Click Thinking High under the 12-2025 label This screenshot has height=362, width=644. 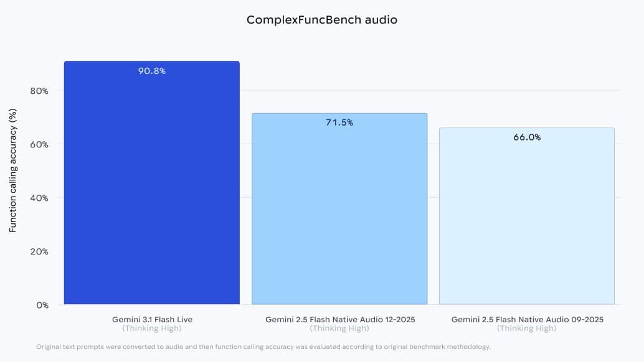pos(339,328)
